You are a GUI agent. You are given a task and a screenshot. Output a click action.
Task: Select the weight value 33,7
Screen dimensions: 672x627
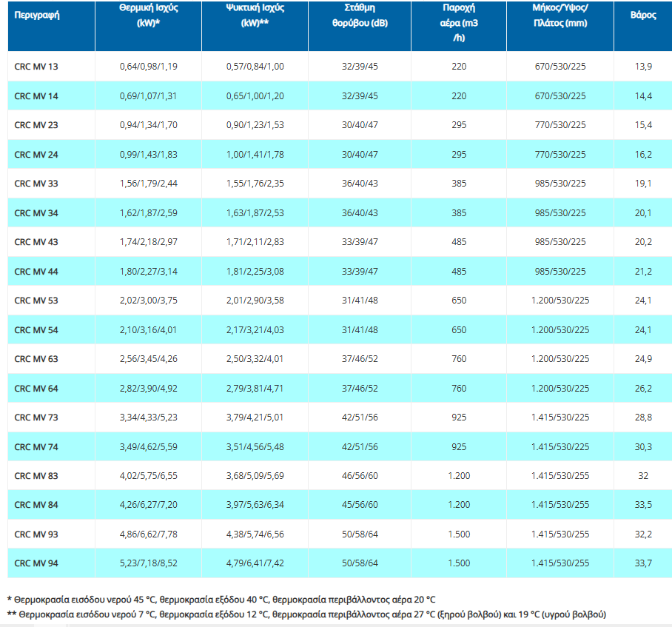coord(642,563)
